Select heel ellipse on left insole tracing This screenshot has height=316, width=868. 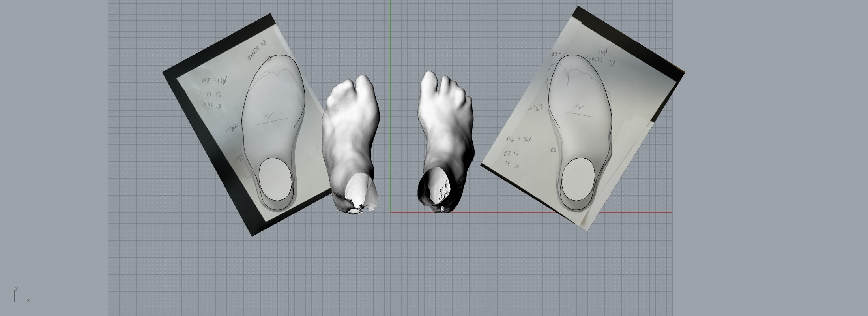(x=276, y=179)
